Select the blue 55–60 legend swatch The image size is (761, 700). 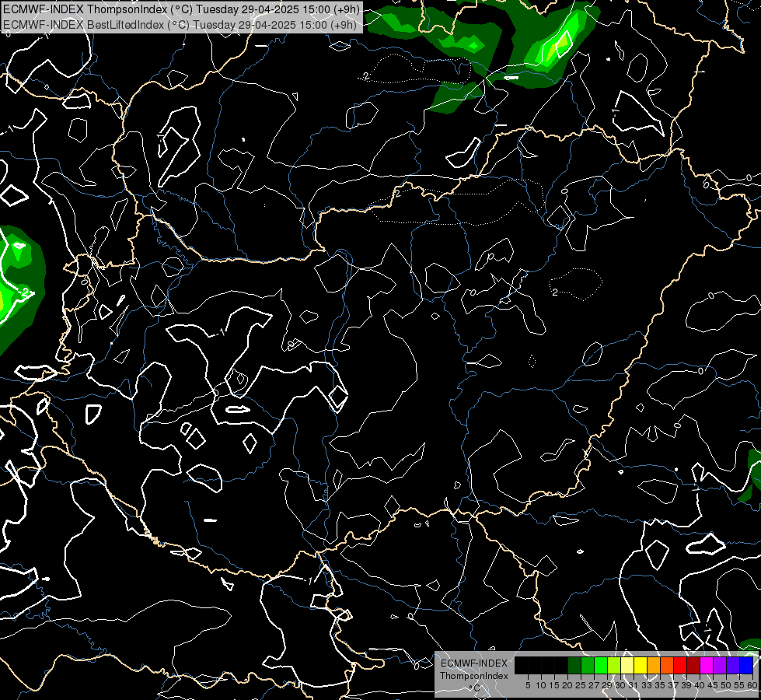746,666
